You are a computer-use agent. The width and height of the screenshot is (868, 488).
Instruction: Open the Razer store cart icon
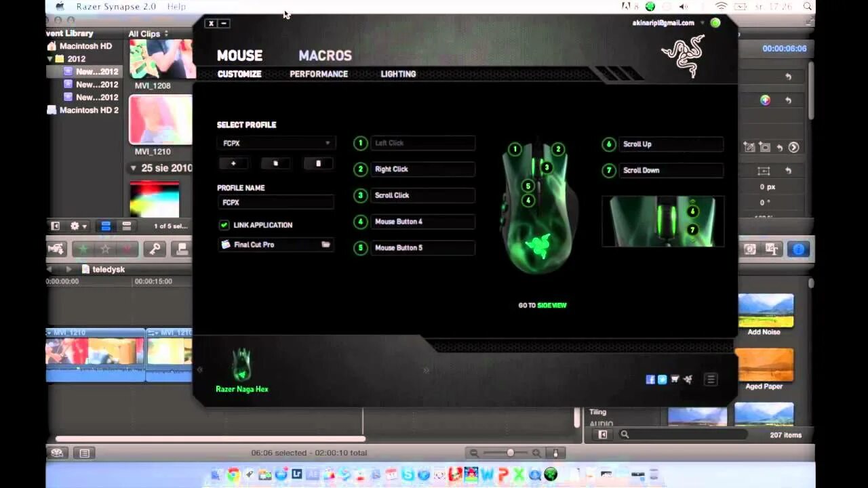[x=675, y=380]
